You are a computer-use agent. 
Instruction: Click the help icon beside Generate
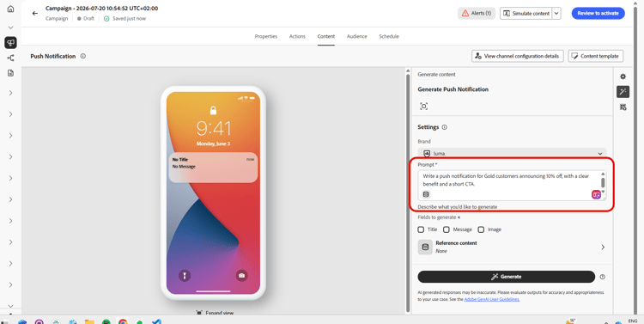click(x=603, y=277)
